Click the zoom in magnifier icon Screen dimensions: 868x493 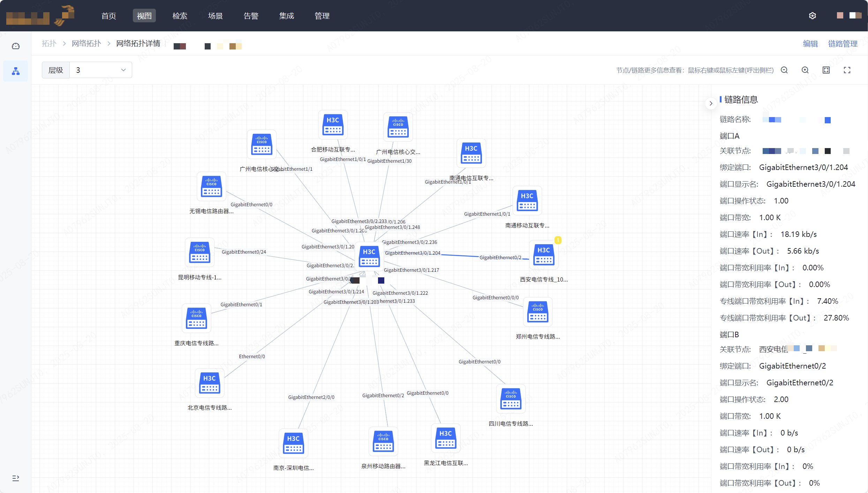point(805,70)
